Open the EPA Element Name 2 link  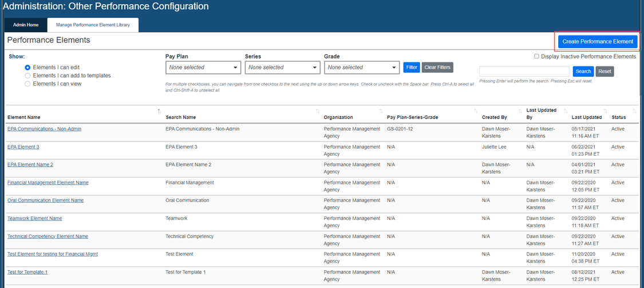coord(30,164)
